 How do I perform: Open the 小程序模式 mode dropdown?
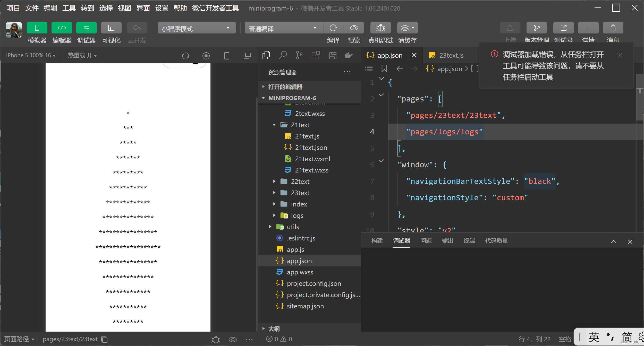pyautogui.click(x=196, y=28)
